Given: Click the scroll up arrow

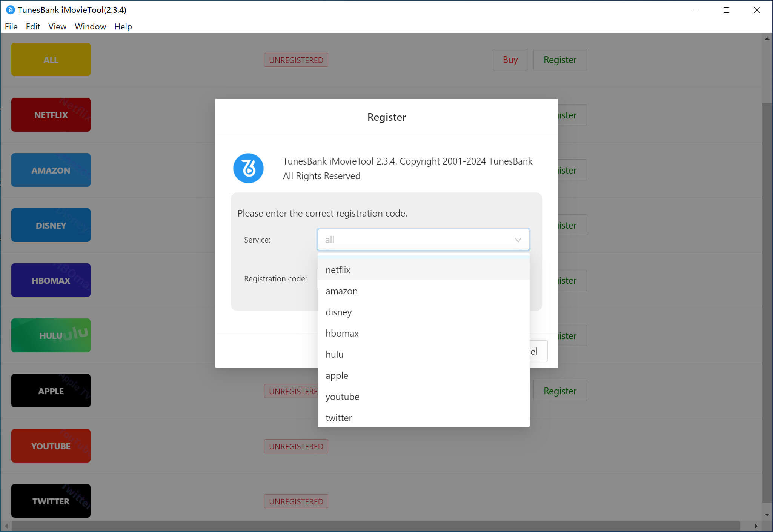Looking at the screenshot, I should pos(767,38).
